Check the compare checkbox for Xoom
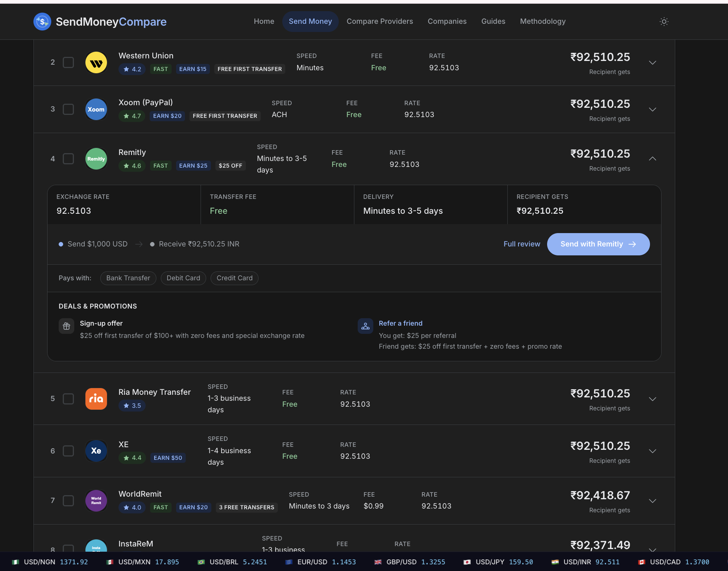 coord(68,109)
